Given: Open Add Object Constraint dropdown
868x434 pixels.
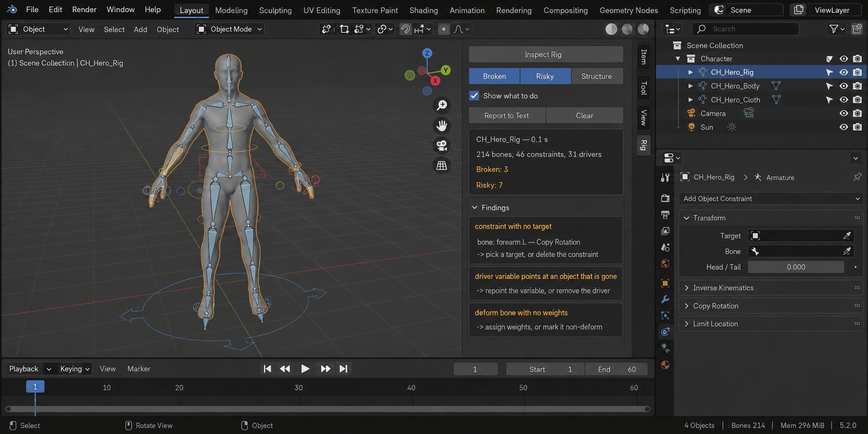Looking at the screenshot, I should point(771,199).
